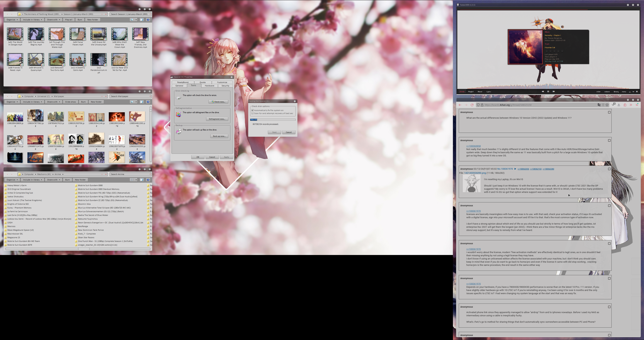The image size is (644, 340).
Task: Click 'Play all' in the Farthing Wood window
Action: point(69,20)
